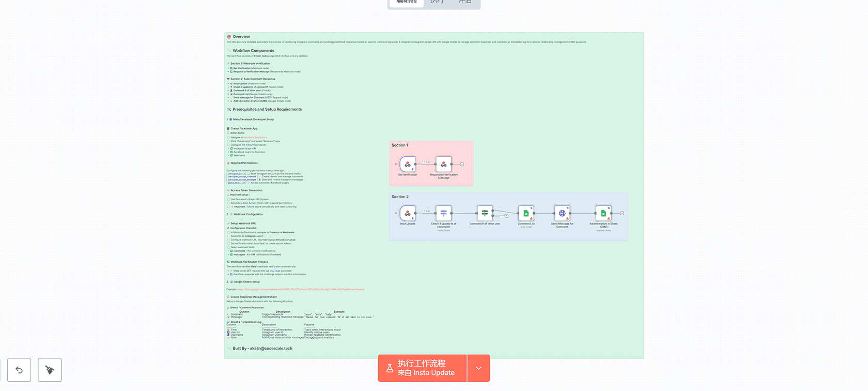Open the Send Message for Comment HTTP node
The height and width of the screenshot is (391, 868).
point(562,213)
